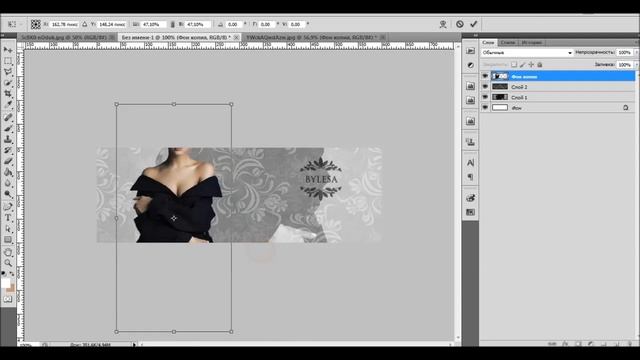Select the Eraser tool

point(8,161)
